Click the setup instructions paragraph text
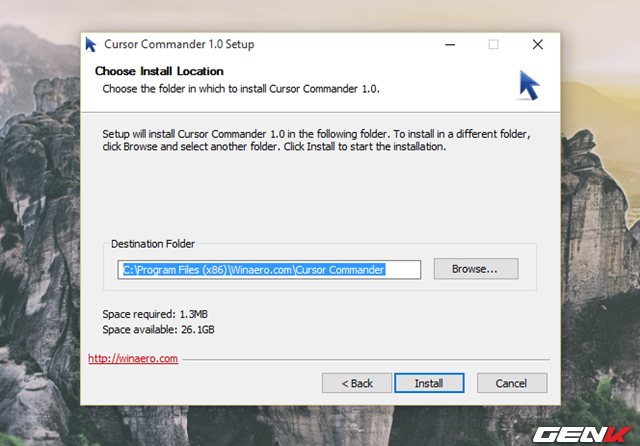The image size is (640, 446). click(x=315, y=139)
